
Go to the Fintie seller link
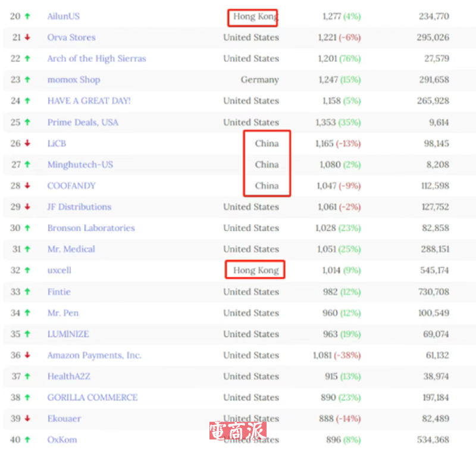(x=59, y=292)
